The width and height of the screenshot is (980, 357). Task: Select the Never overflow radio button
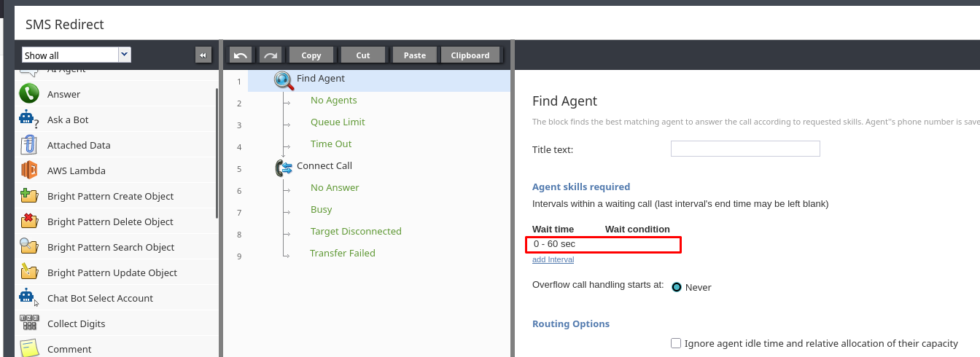coord(677,287)
